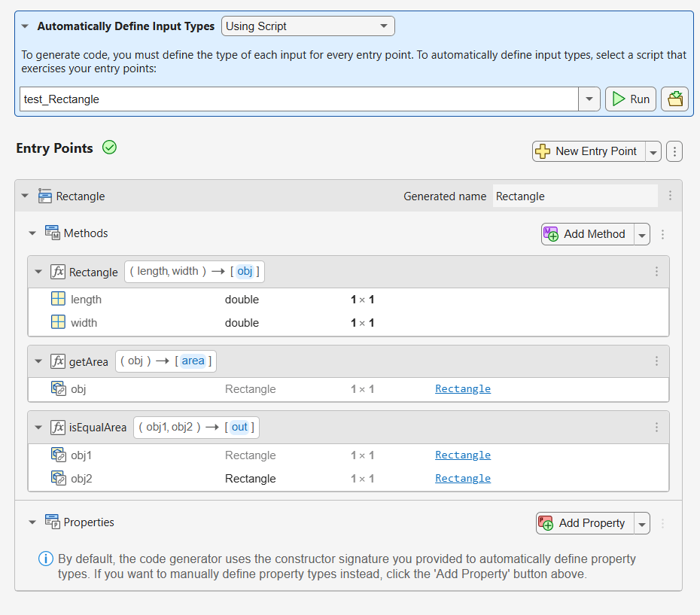Viewport: 700px width, 615px height.
Task: Click the info icon in Properties note
Action: click(45, 559)
